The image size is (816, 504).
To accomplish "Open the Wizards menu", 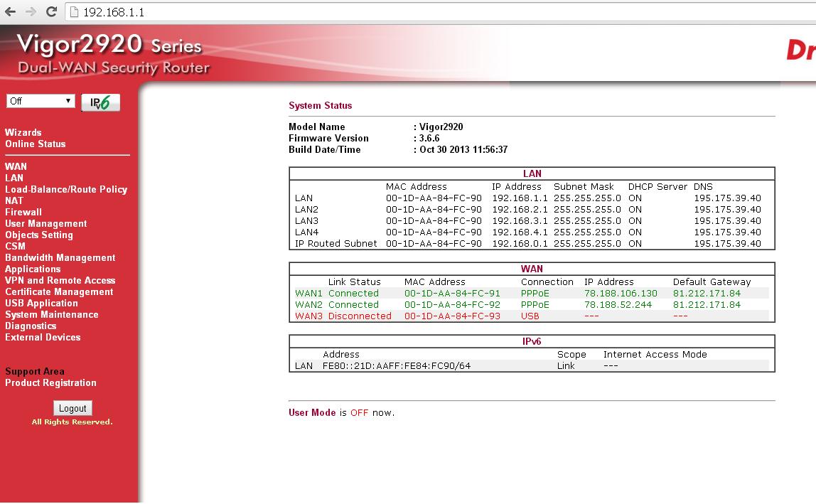I will point(23,133).
